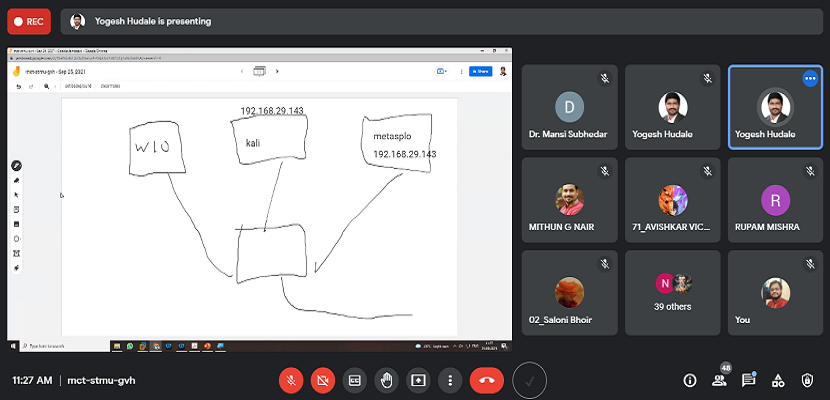This screenshot has width=830, height=400.
Task: Open File Explorer from the shared taskbar
Action: click(117, 346)
